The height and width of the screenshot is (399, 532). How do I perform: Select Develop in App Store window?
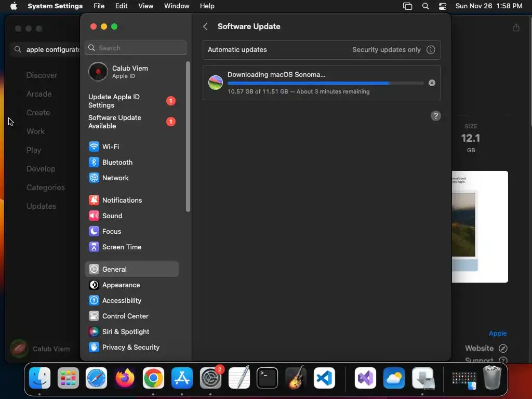(41, 169)
